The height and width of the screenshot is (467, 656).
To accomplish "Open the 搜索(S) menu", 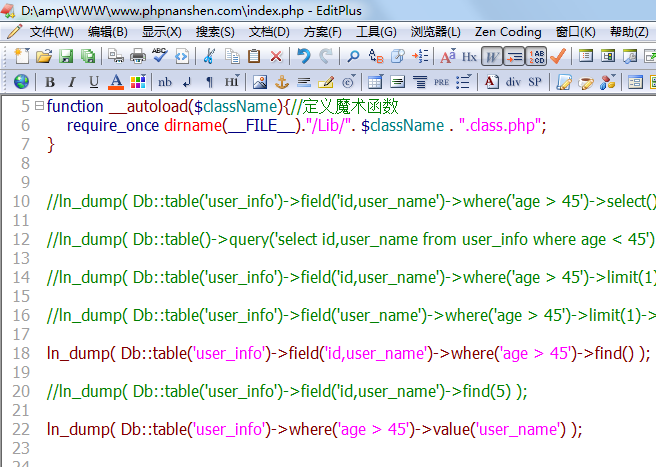I will [x=215, y=32].
